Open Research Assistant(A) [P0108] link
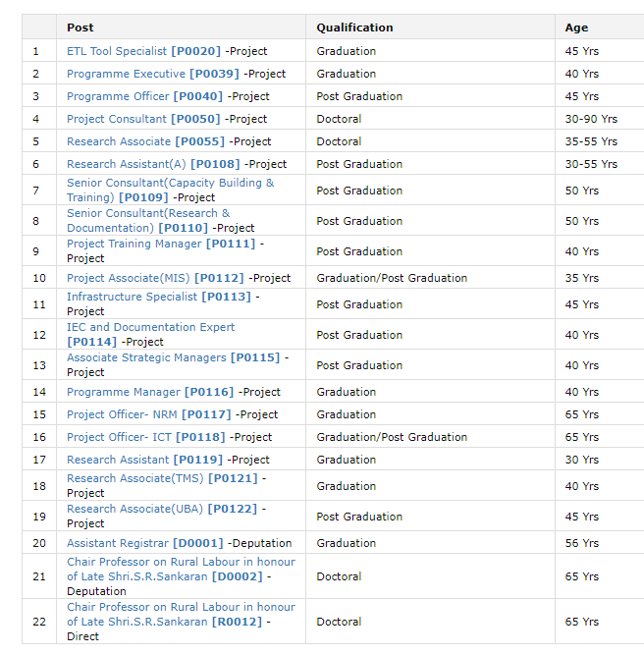Viewport: 644px width, 655px height. pyautogui.click(x=153, y=164)
